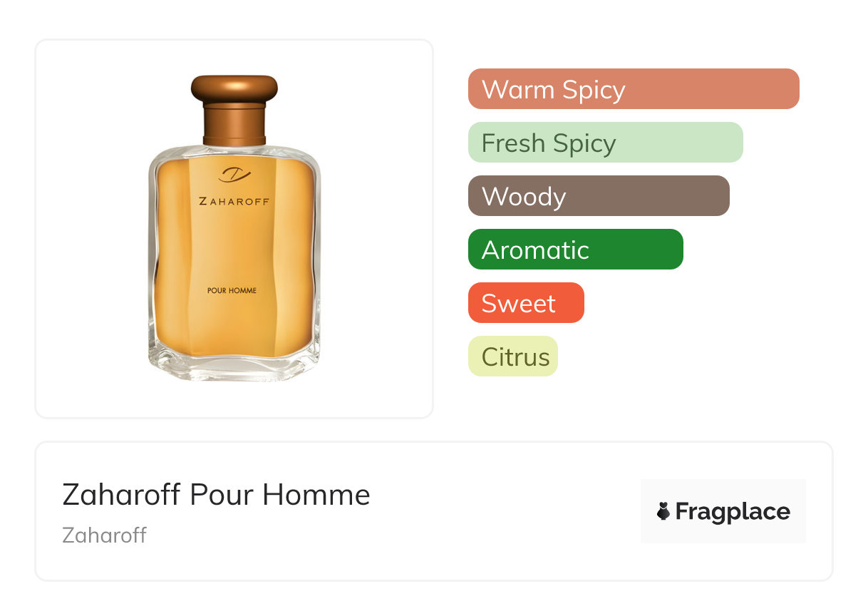Click the ZAHAROFF text on the bottle

[234, 202]
